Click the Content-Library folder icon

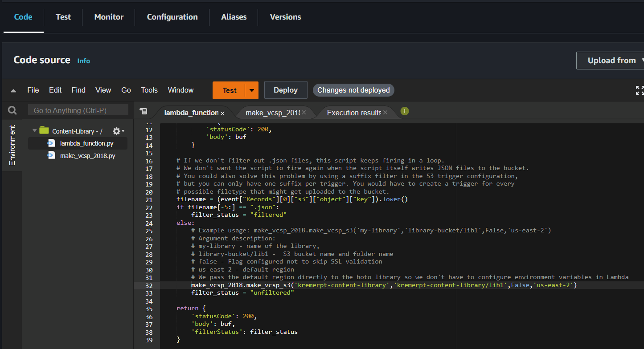[x=44, y=130]
